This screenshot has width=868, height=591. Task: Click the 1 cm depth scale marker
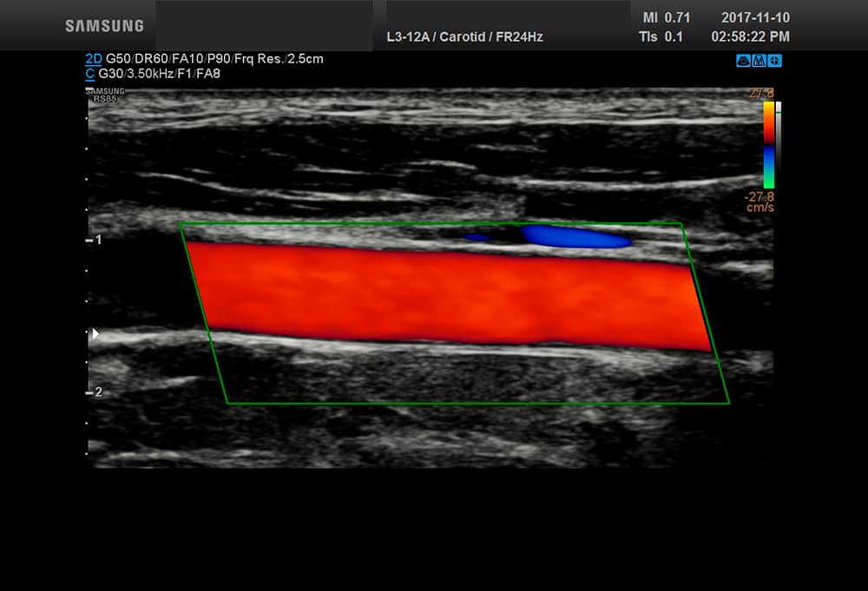(x=95, y=239)
